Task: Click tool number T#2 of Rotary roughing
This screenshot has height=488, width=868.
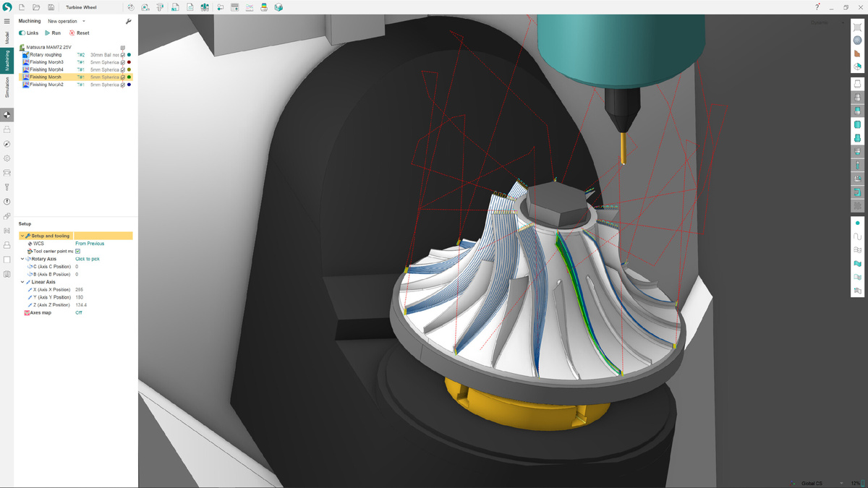Action: (81, 55)
